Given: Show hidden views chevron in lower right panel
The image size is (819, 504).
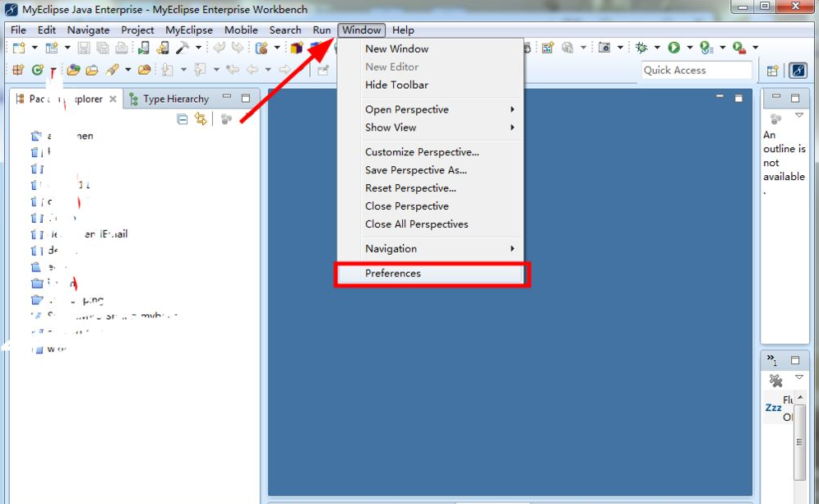Looking at the screenshot, I should coord(771,359).
